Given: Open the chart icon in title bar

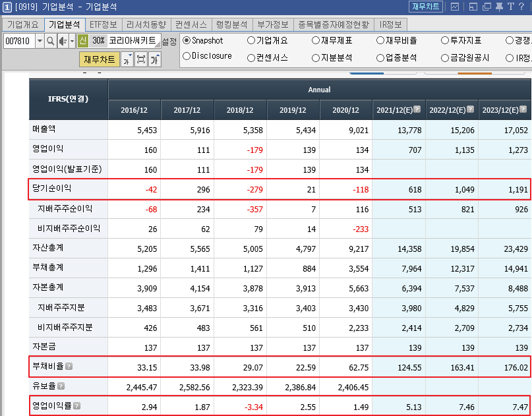Looking at the screenshot, I should (455, 7).
